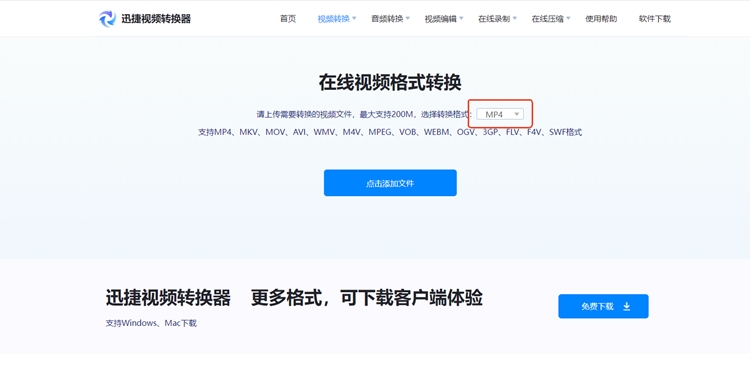Open the 首页 menu item
Image resolution: width=750 pixels, height=384 pixels.
[x=288, y=19]
